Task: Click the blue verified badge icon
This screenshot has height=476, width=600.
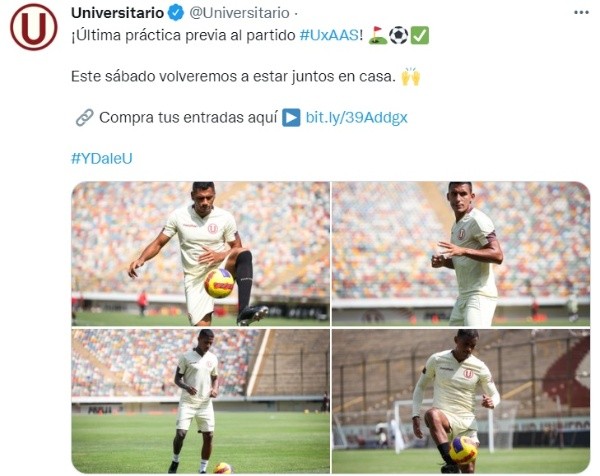Action: [x=176, y=13]
